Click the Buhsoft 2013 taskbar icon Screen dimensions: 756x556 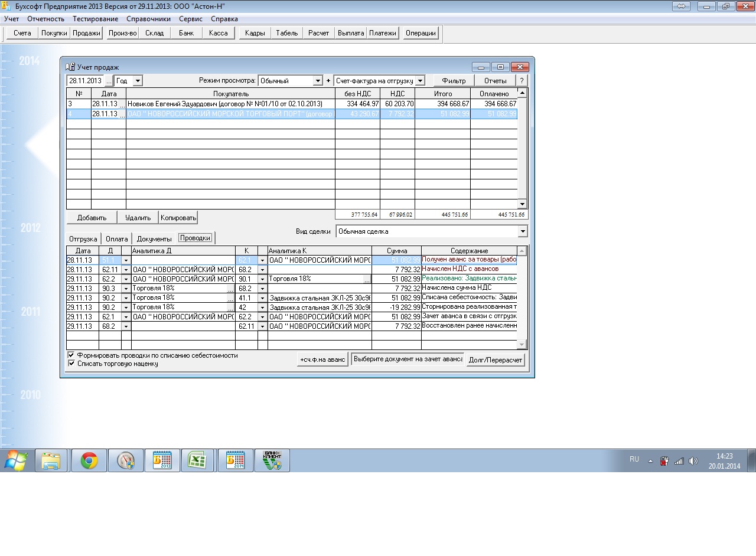(162, 460)
